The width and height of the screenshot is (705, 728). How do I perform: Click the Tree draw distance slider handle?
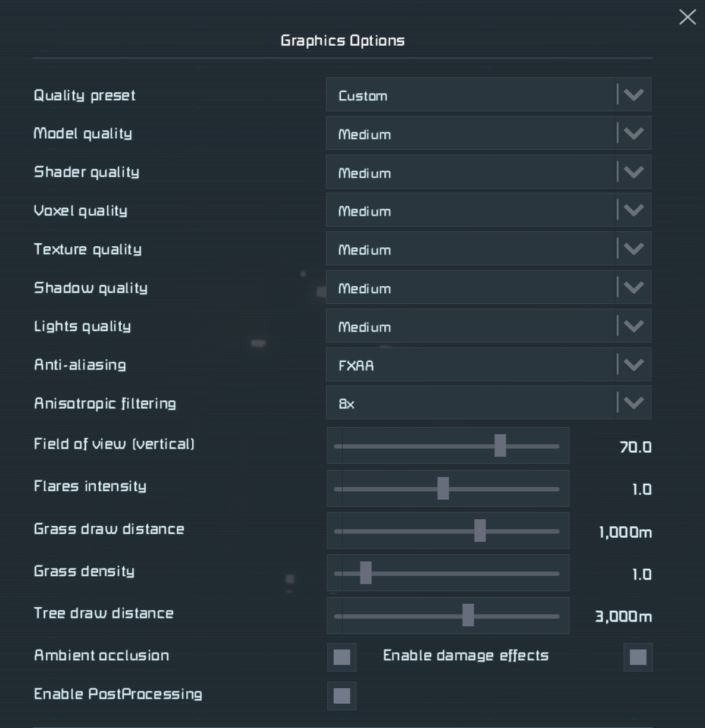(468, 616)
